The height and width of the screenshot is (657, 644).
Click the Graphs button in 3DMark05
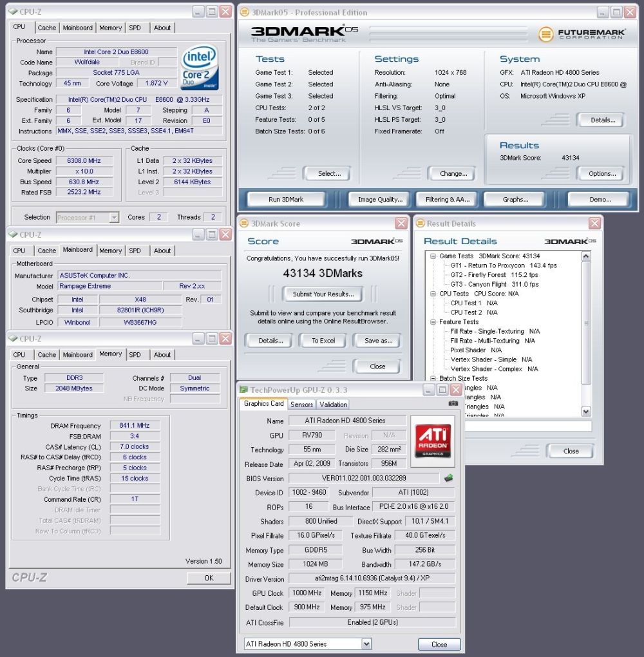click(515, 200)
